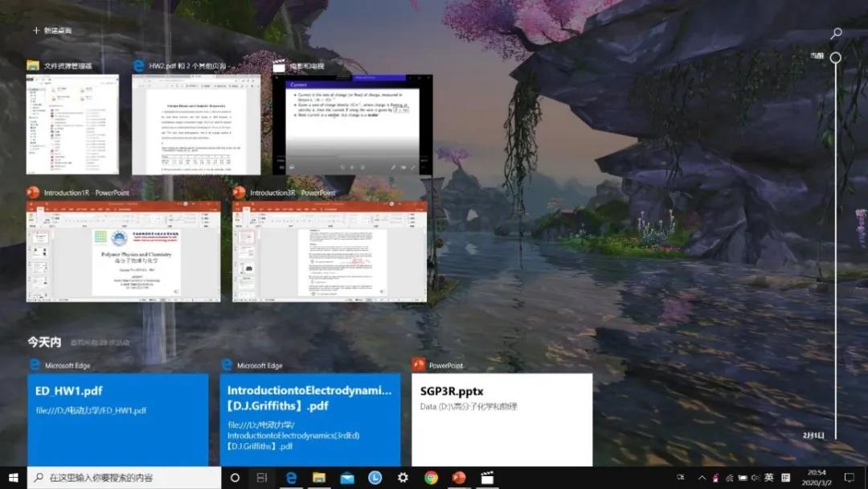Viewport: 868px width, 489px height.
Task: Open File Explorer from the taskbar
Action: [319, 478]
